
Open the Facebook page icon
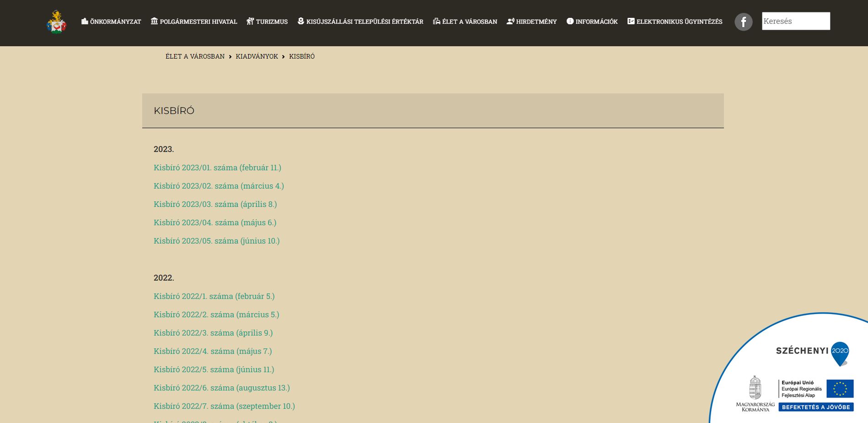743,22
